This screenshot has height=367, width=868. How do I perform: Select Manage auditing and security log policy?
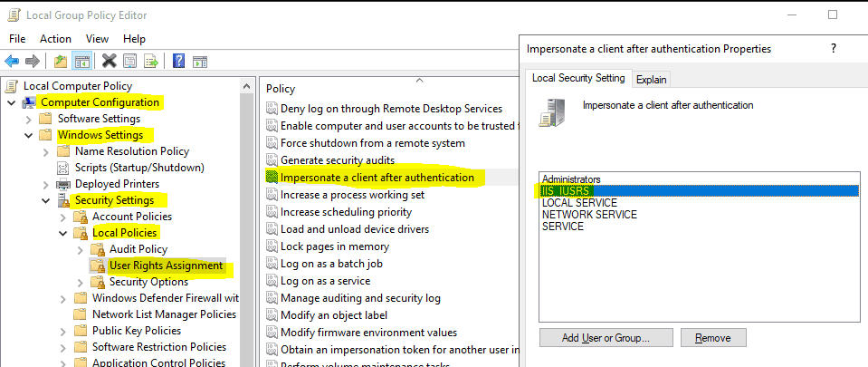(360, 298)
